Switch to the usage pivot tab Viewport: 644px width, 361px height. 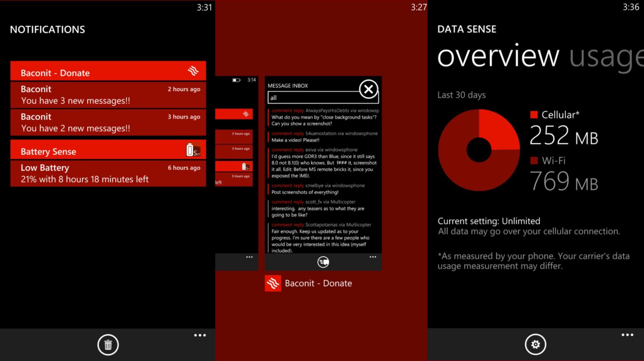click(606, 57)
